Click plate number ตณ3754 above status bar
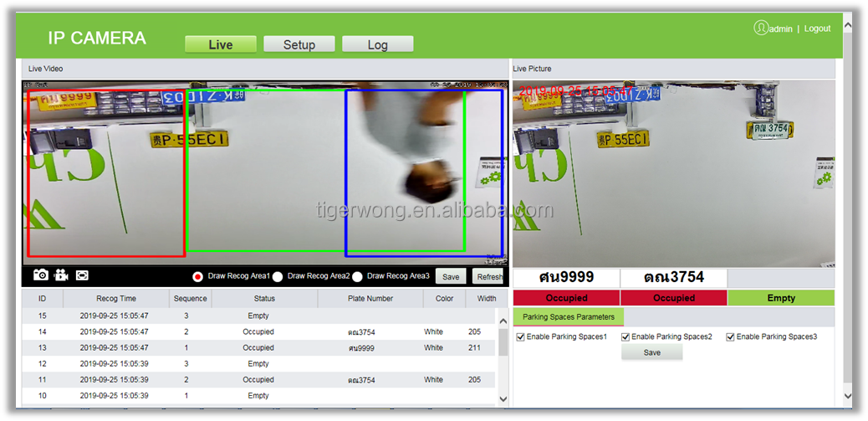 (673, 277)
